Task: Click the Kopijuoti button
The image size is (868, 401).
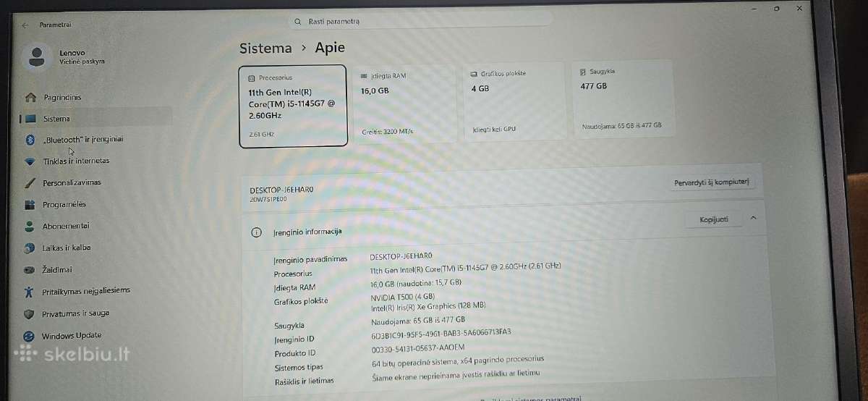Action: coord(713,219)
